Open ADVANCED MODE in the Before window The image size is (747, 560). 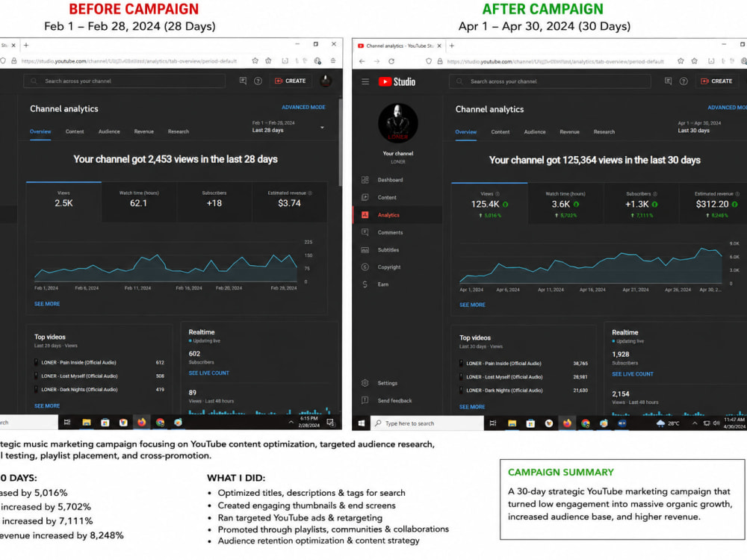pos(303,107)
